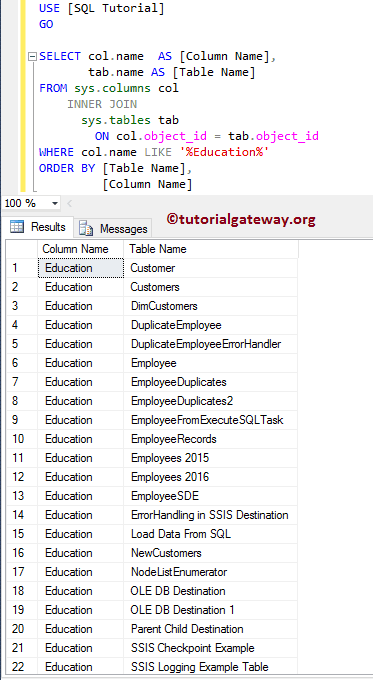Open the 100 % zoom dropdown
Image resolution: width=373 pixels, height=680 pixels.
(55, 203)
